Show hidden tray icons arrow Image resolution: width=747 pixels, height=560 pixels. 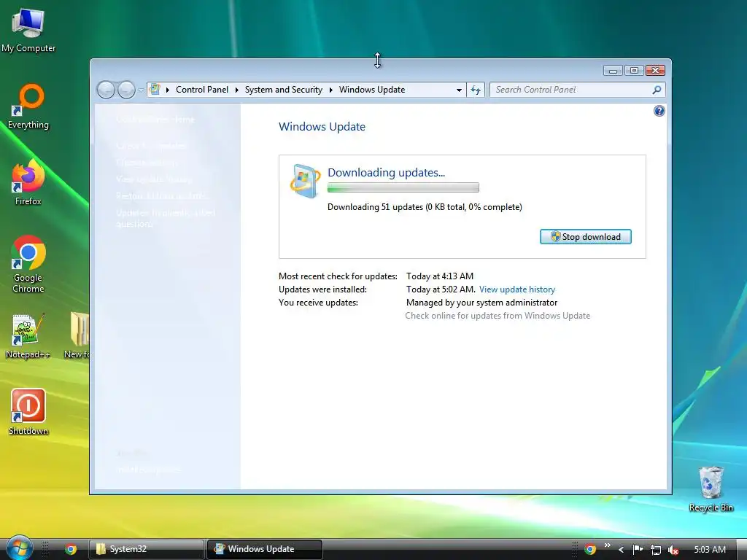[622, 550]
